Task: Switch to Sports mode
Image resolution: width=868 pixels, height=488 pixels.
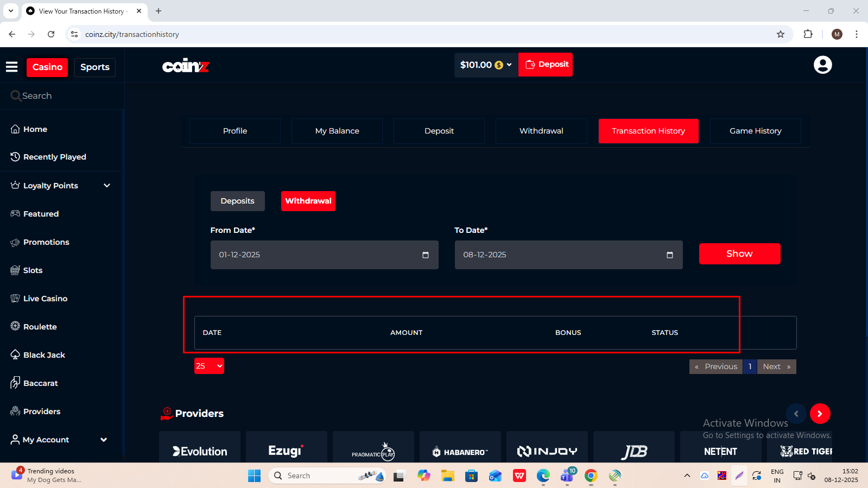Action: click(x=95, y=67)
